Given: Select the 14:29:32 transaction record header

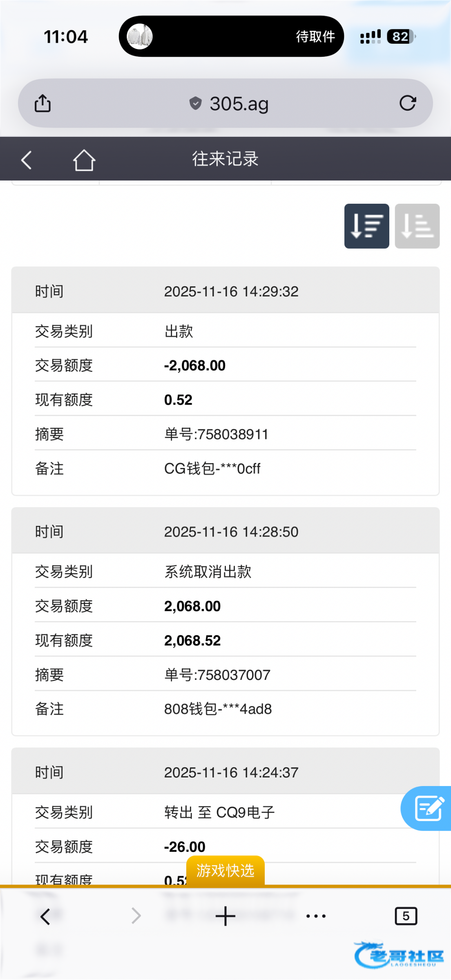Looking at the screenshot, I should coord(225,291).
